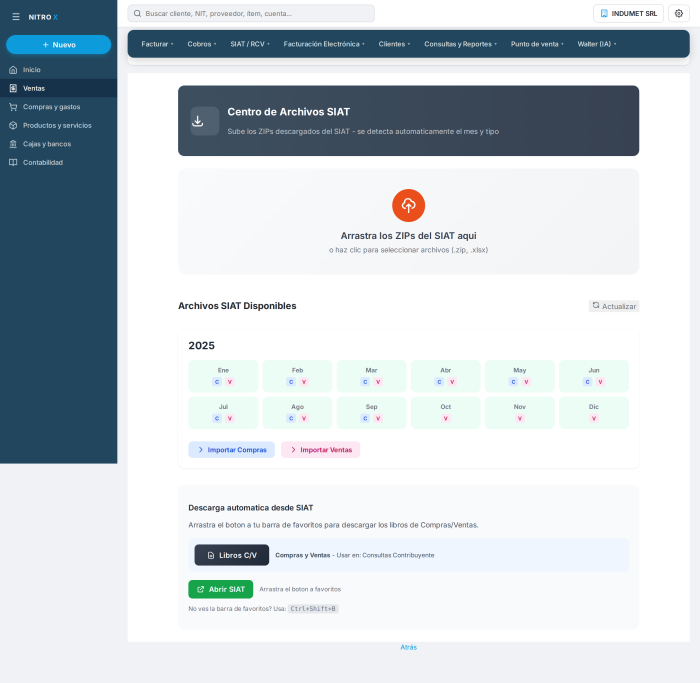Click the May ventas V badge
700x683 pixels.
point(526,382)
